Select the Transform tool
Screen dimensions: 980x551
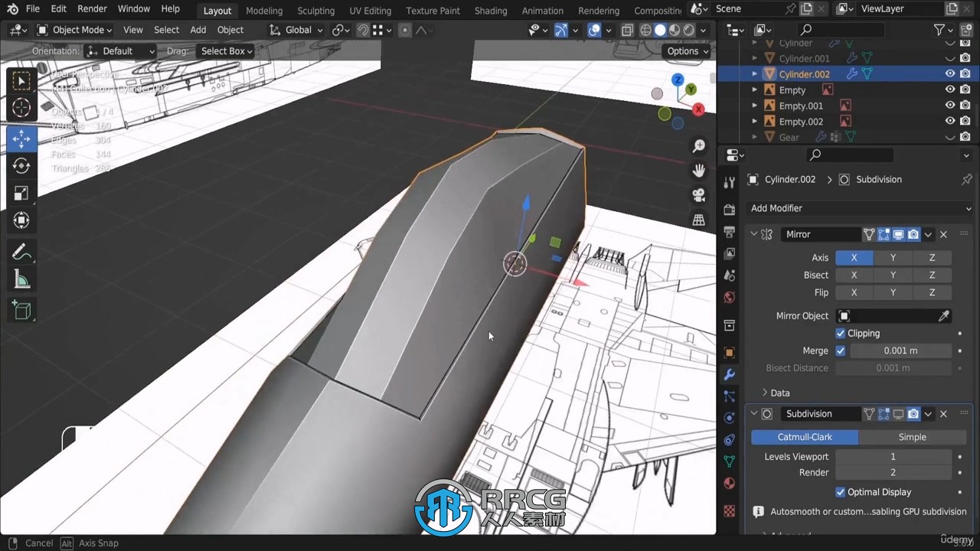21,220
